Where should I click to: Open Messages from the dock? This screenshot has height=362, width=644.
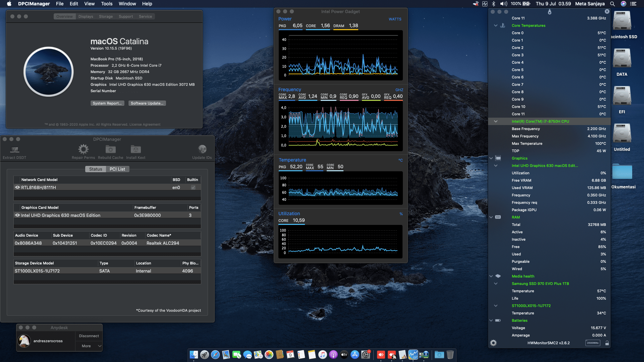(248, 355)
